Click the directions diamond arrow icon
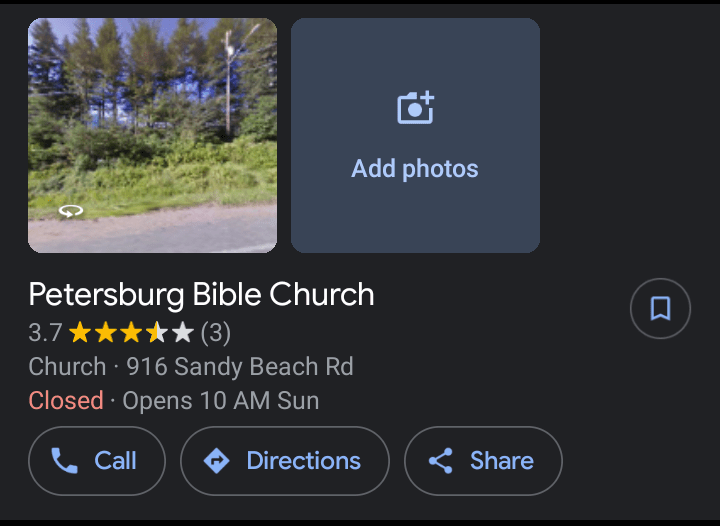The height and width of the screenshot is (526, 720). click(216, 461)
